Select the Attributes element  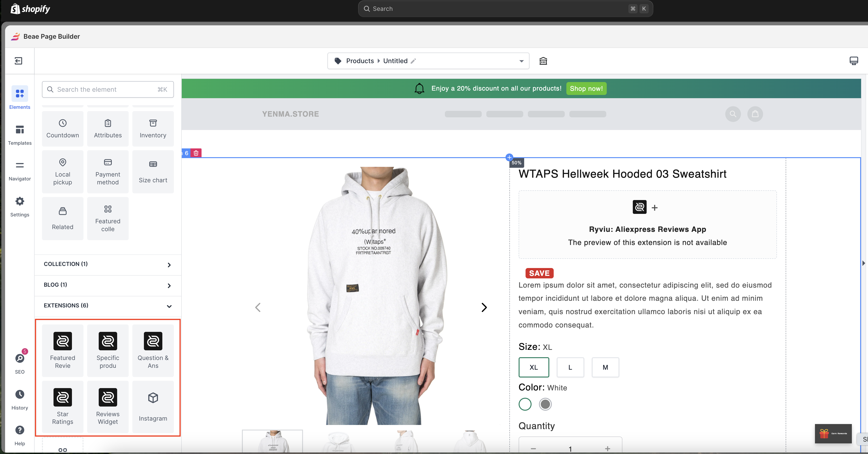pos(108,129)
